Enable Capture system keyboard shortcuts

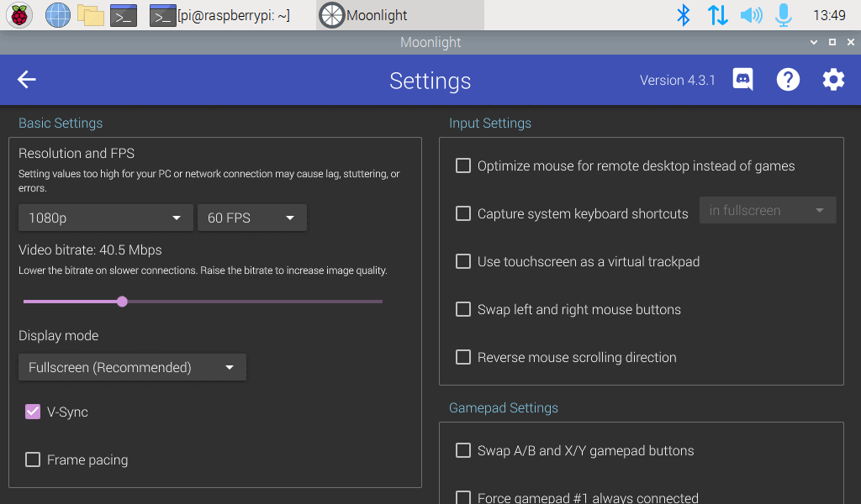[x=462, y=213]
